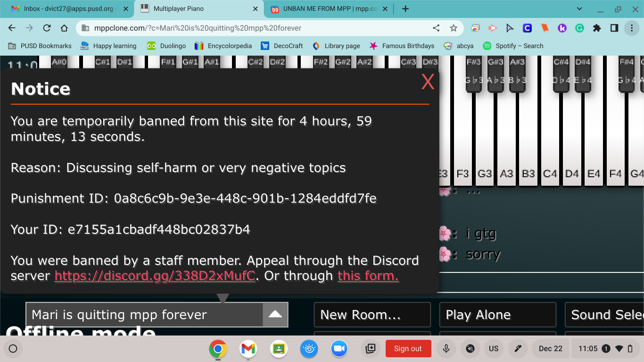Open Grammarly extension icon
The image size is (644, 362).
point(579,28)
